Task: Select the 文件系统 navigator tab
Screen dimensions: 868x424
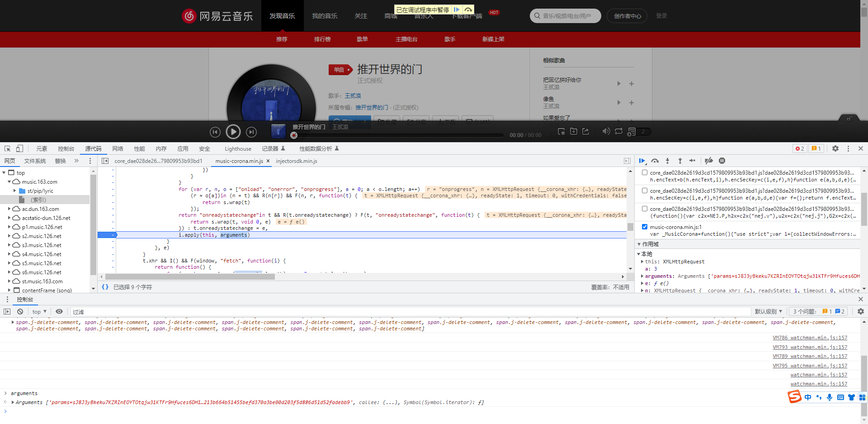Action: pos(35,161)
